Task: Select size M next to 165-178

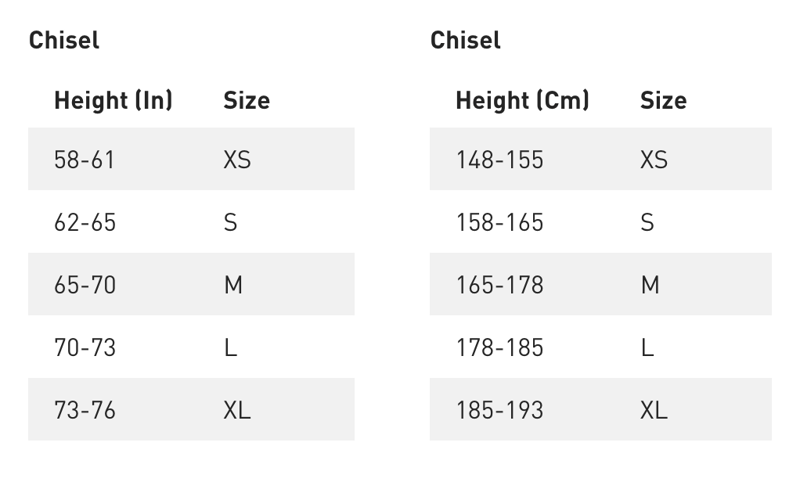Action: click(650, 285)
